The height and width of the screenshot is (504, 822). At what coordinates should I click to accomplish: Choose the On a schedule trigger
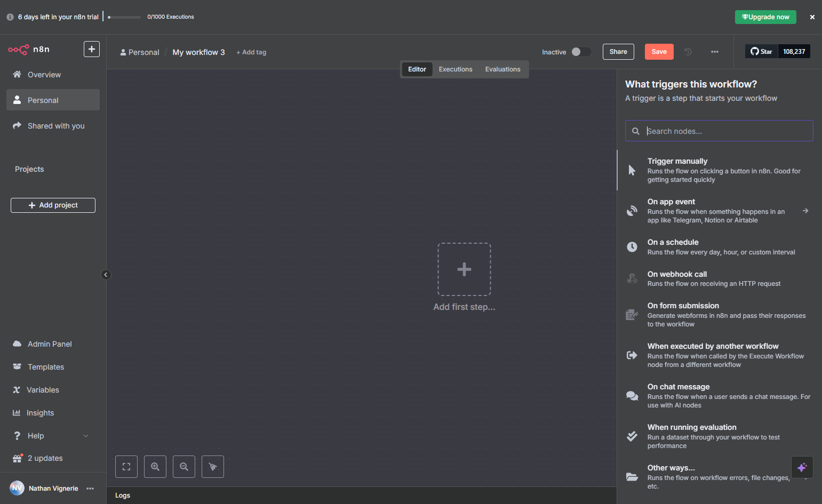coord(719,247)
